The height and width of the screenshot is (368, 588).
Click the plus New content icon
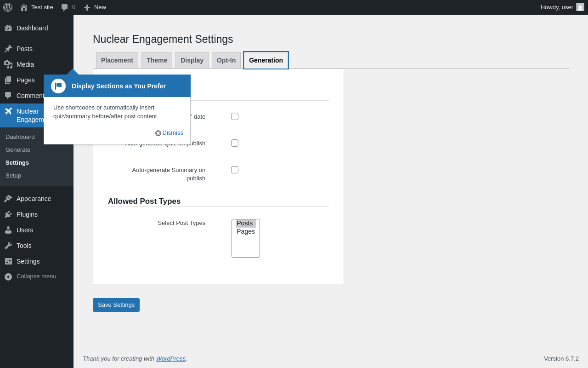click(87, 7)
